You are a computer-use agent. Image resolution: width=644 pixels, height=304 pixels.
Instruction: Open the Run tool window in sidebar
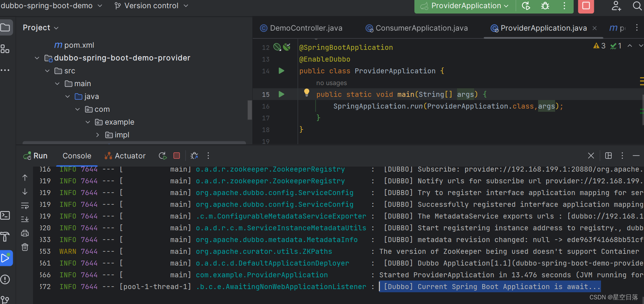(6, 258)
